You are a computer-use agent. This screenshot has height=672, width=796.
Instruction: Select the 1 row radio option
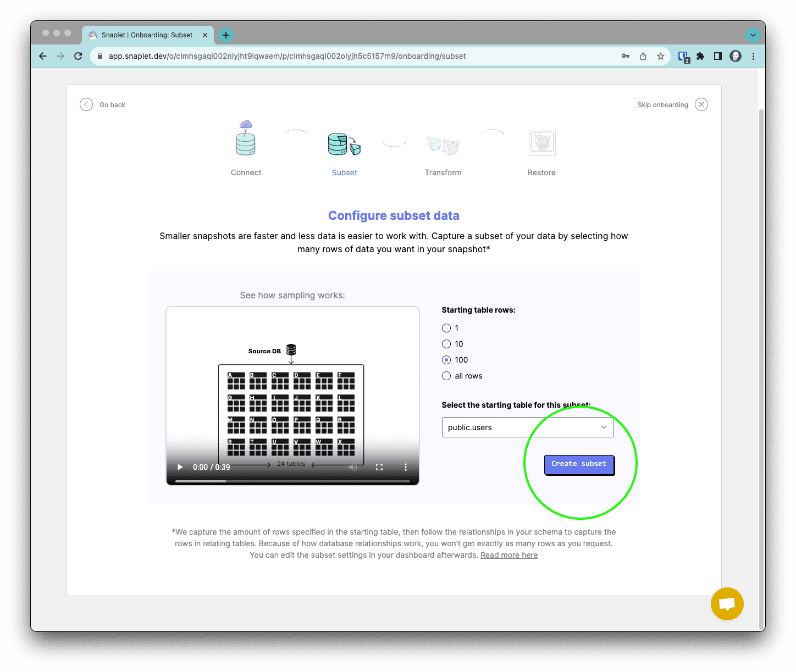(446, 328)
